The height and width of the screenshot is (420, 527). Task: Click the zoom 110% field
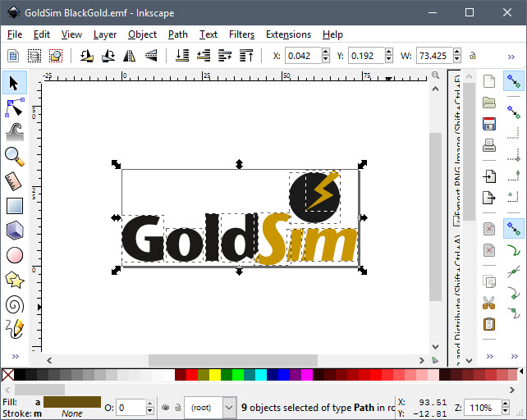click(483, 408)
